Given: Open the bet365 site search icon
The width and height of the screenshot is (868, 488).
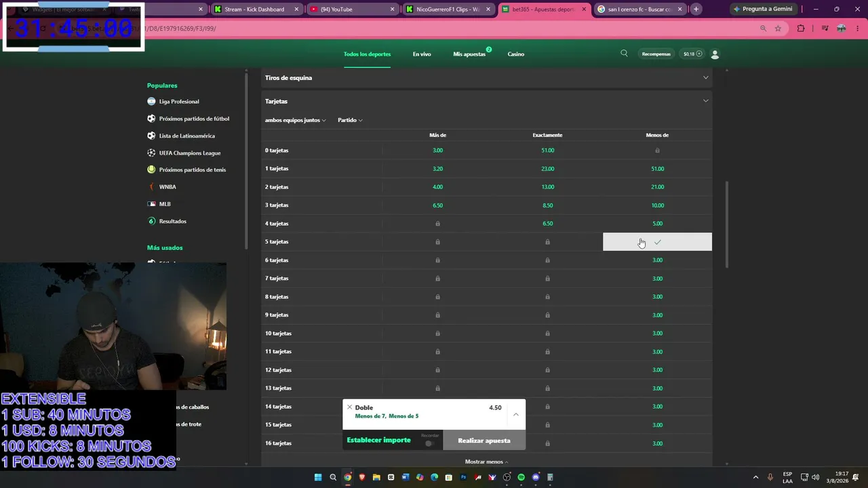Looking at the screenshot, I should 624,54.
